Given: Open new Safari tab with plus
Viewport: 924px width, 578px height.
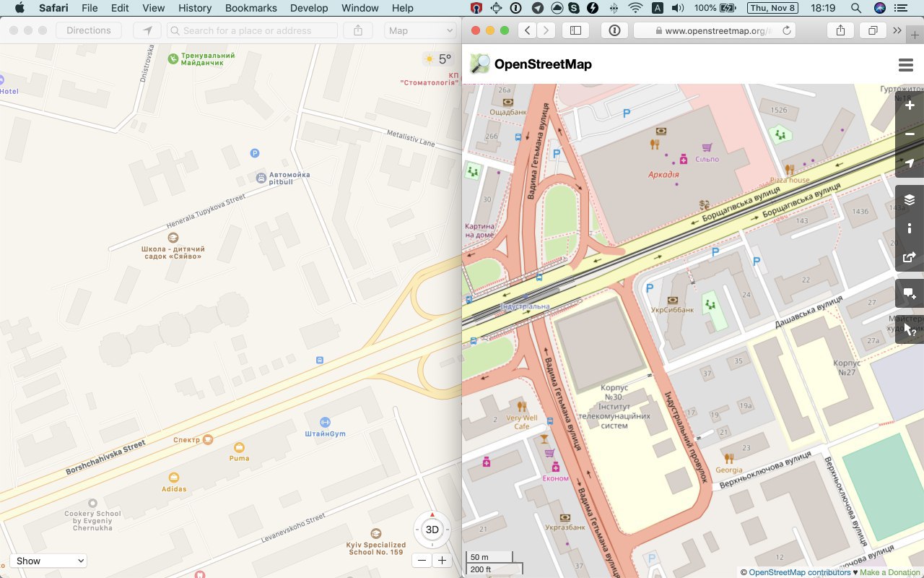Looking at the screenshot, I should click(x=915, y=35).
